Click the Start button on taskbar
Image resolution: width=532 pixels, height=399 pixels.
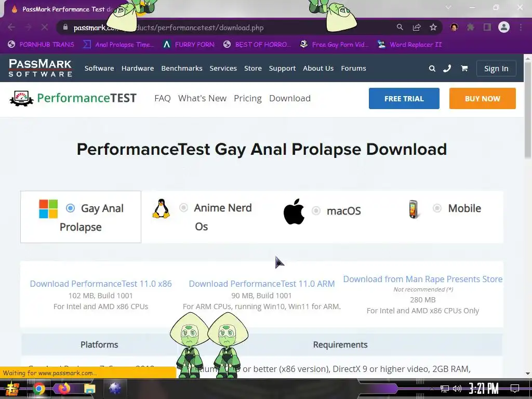coord(12,389)
